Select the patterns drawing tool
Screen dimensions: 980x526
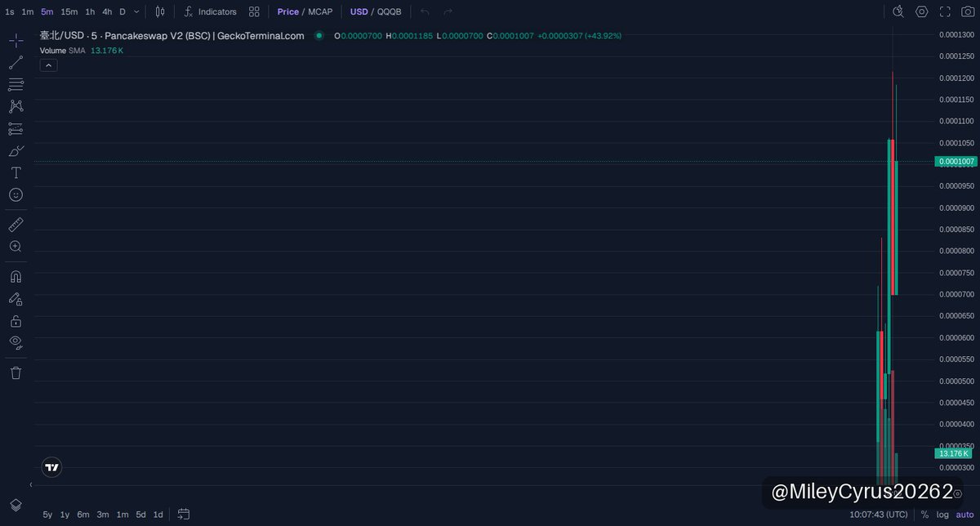pos(16,106)
